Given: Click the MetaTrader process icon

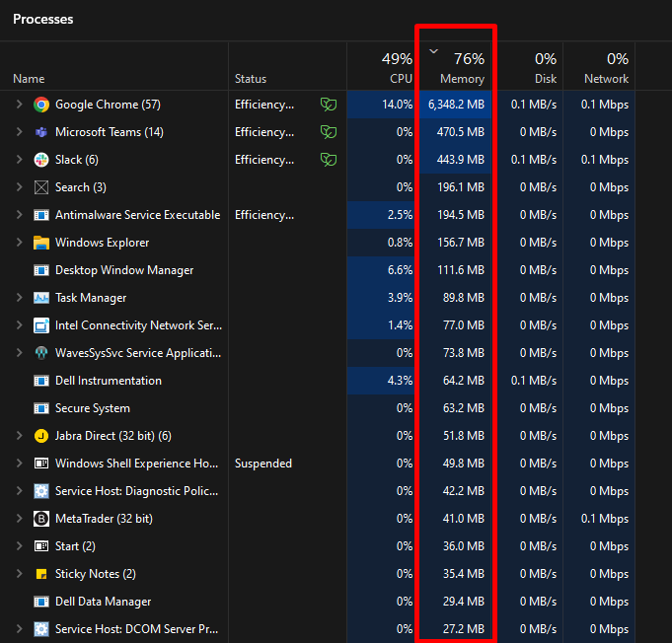Looking at the screenshot, I should (41, 519).
